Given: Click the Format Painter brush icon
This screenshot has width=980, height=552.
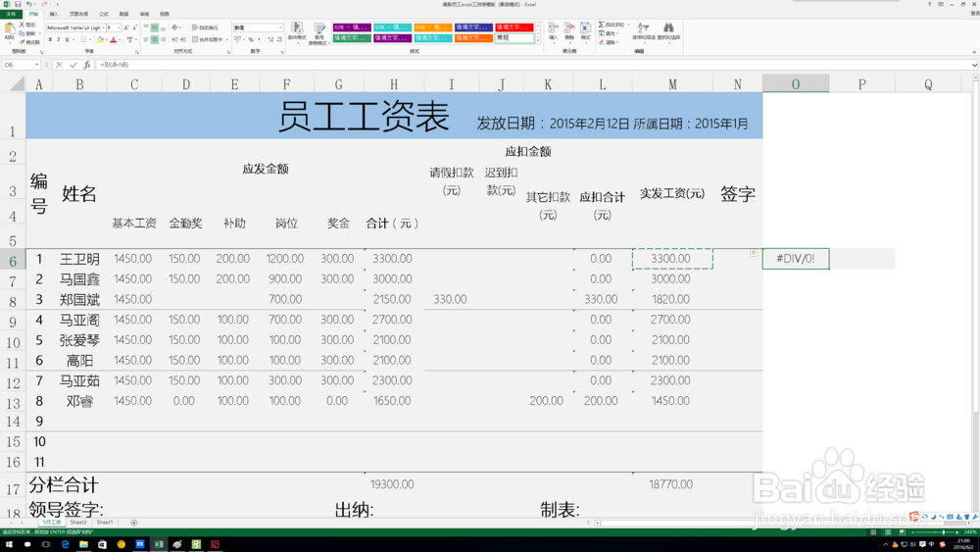Looking at the screenshot, I should click(22, 42).
